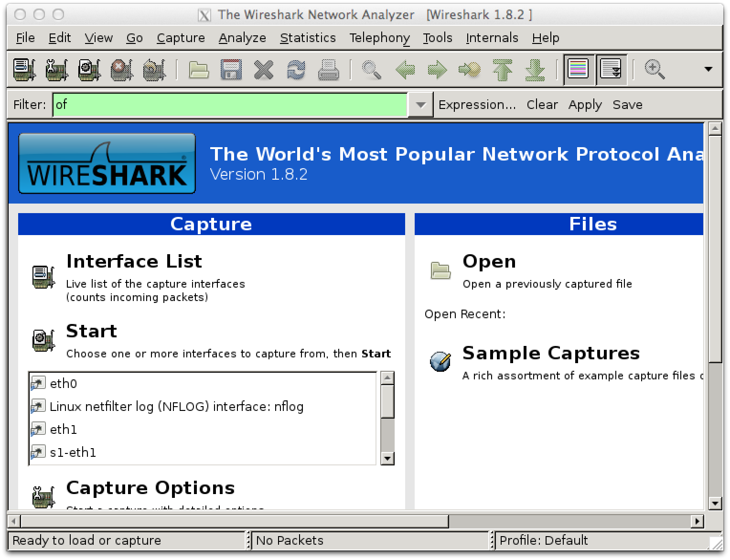
Task: Open Capture Options link
Action: [150, 488]
